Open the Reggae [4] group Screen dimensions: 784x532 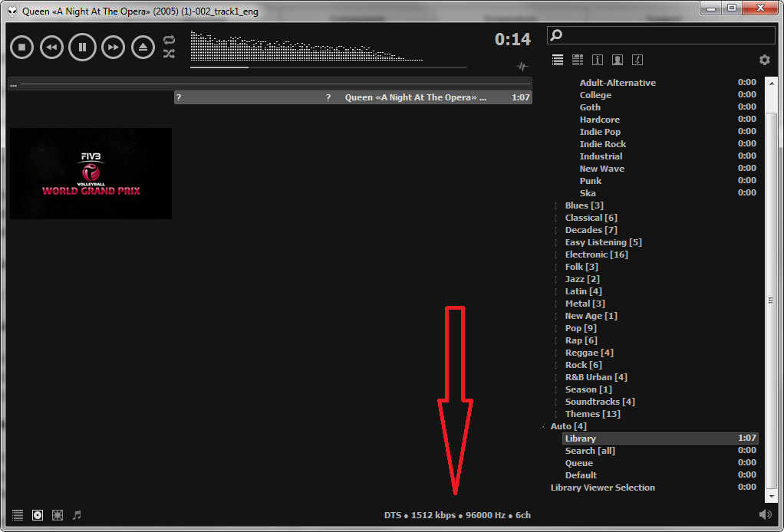click(x=589, y=352)
